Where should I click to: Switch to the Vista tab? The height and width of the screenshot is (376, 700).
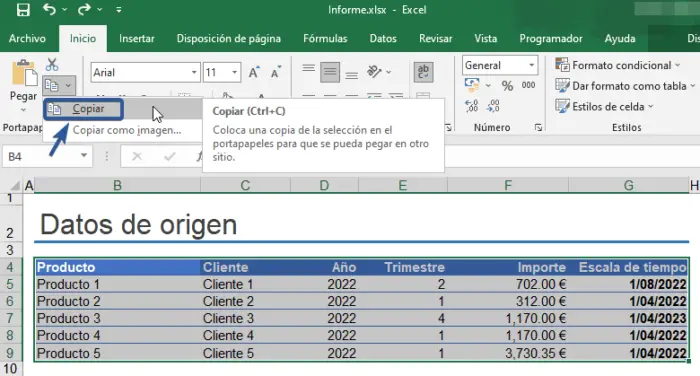486,38
